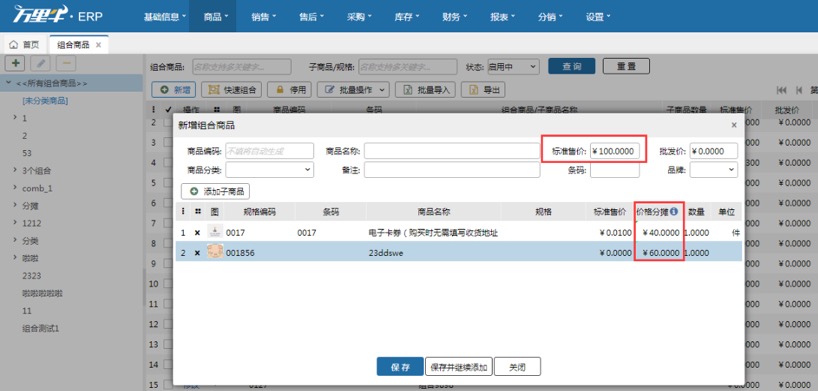Click the 添加子商品 button
The height and width of the screenshot is (391, 818).
tap(215, 192)
